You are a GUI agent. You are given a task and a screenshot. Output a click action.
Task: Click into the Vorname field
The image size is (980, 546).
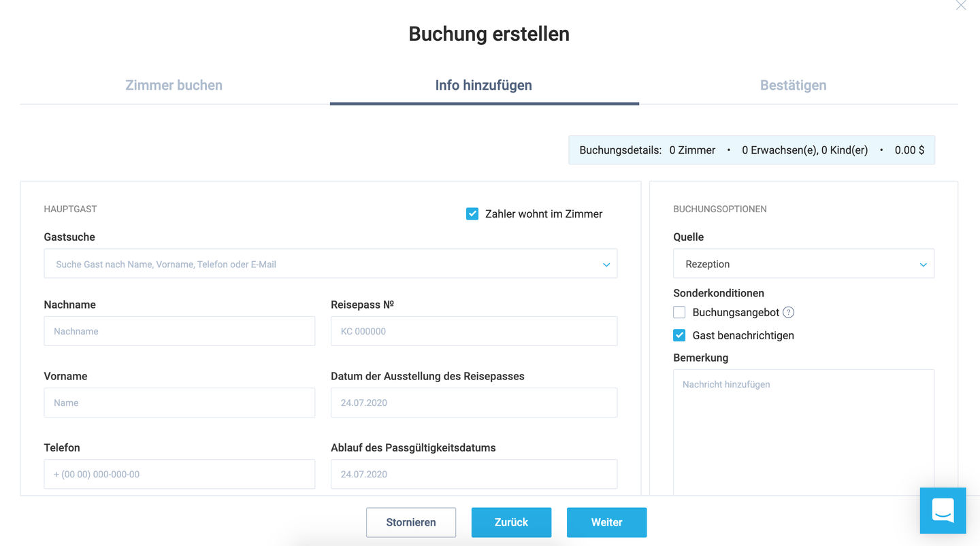point(180,403)
